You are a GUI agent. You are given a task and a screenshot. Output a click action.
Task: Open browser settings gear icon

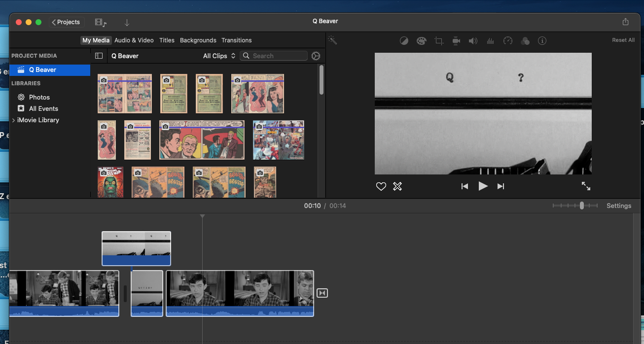(316, 56)
